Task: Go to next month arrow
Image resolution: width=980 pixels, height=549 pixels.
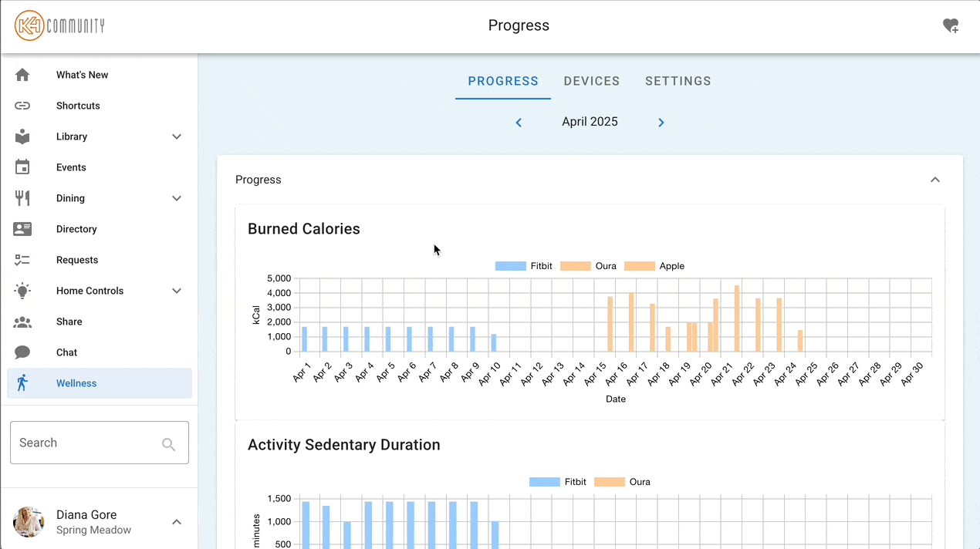Action: [x=661, y=123]
